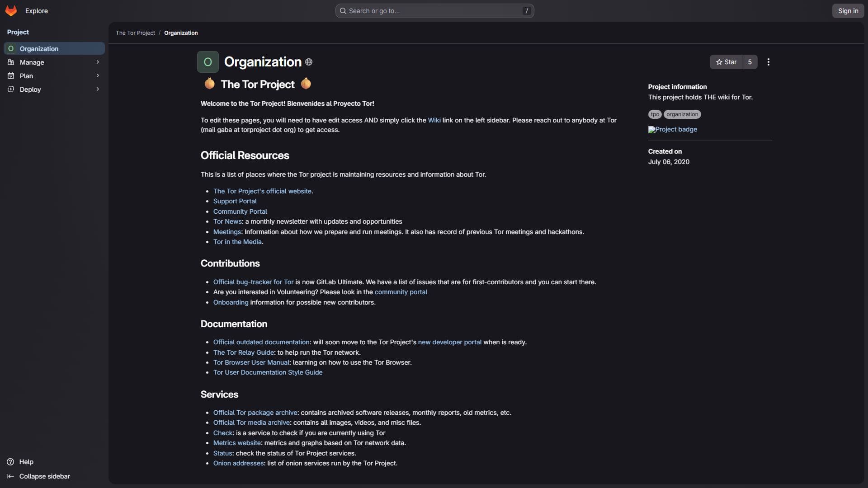Screen dimensions: 868x488
Task: Open Tor User Documentation Style Guide link
Action: click(x=268, y=372)
